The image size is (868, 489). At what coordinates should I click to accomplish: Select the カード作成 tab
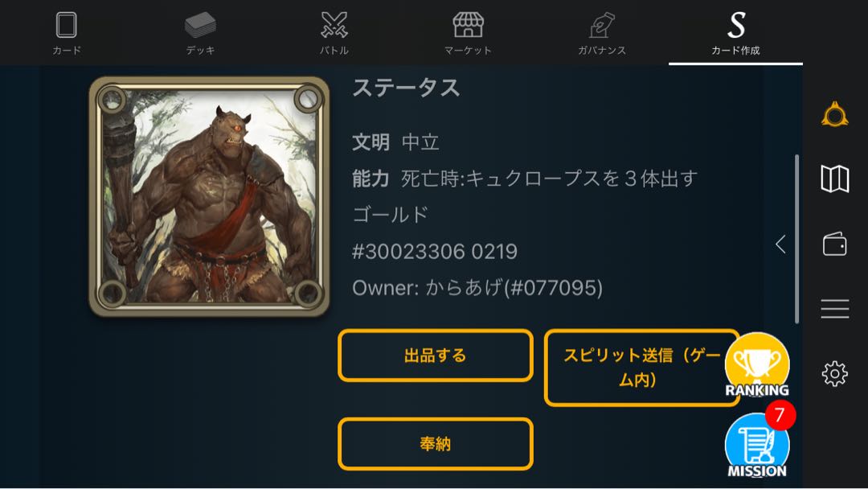click(x=735, y=32)
